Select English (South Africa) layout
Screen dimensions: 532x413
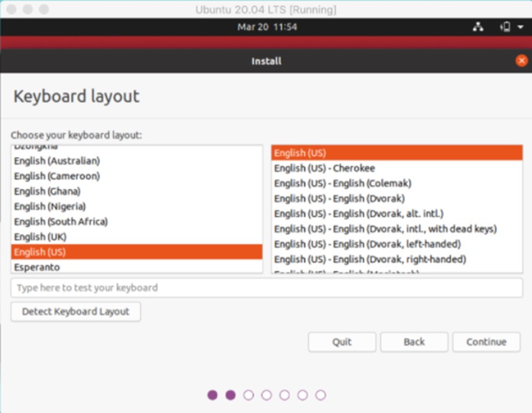[x=137, y=222]
